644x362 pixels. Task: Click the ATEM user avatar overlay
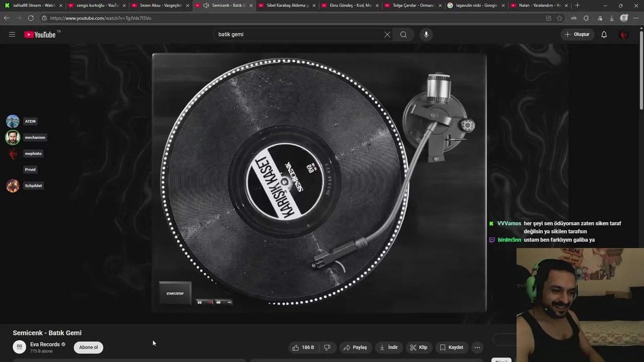[13, 121]
